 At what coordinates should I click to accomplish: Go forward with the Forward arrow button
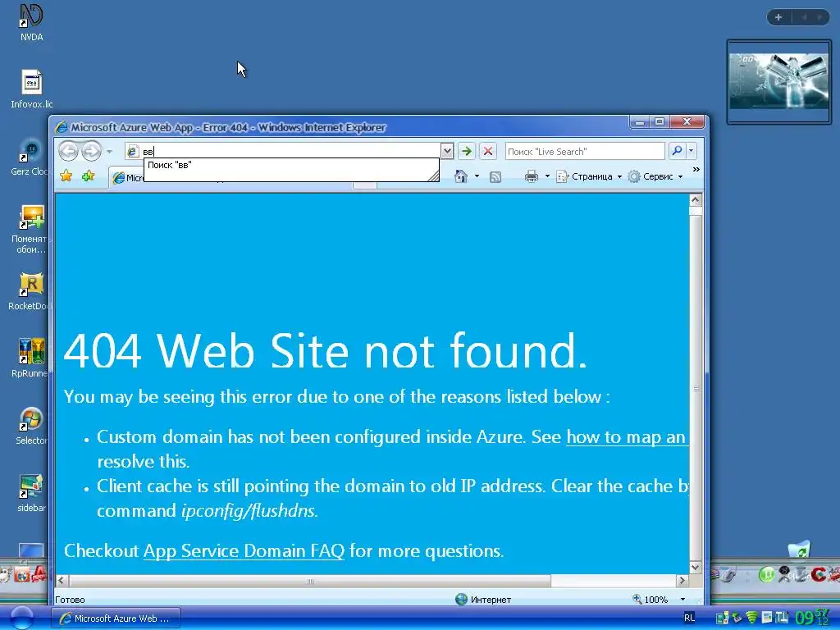click(x=92, y=151)
